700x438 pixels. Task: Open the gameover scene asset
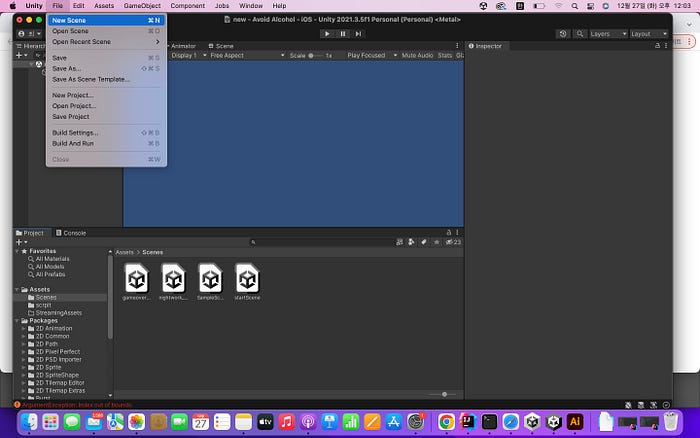coord(137,277)
